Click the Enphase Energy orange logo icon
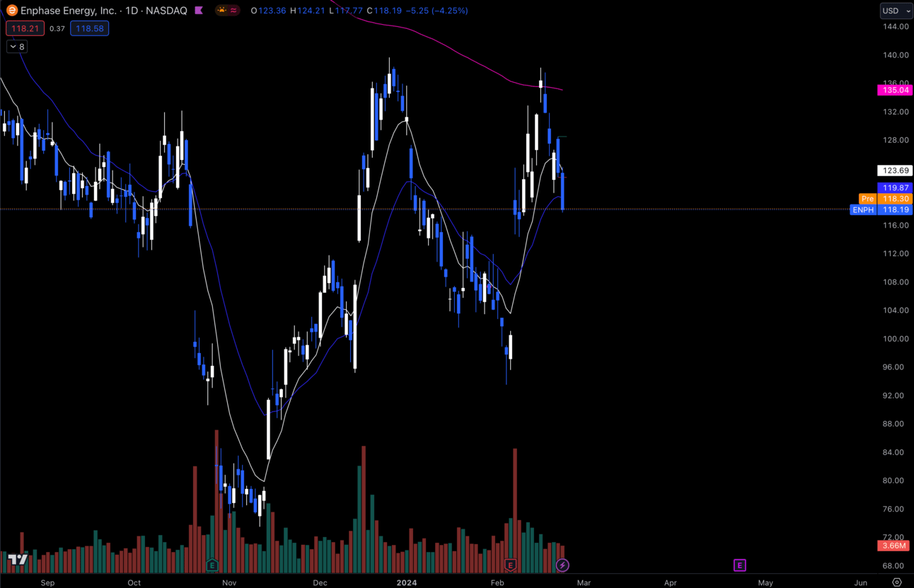 [x=11, y=11]
